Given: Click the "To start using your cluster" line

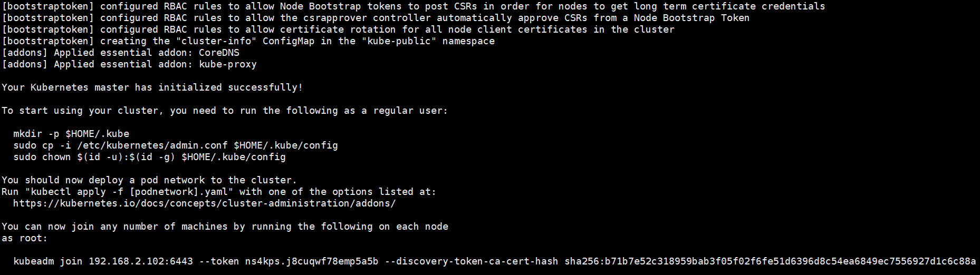Looking at the screenshot, I should pyautogui.click(x=225, y=111).
